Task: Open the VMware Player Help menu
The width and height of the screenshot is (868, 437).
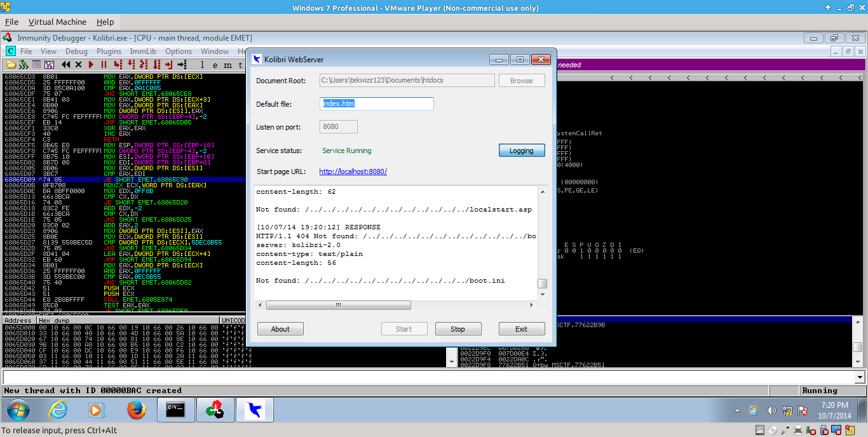Action: (105, 22)
